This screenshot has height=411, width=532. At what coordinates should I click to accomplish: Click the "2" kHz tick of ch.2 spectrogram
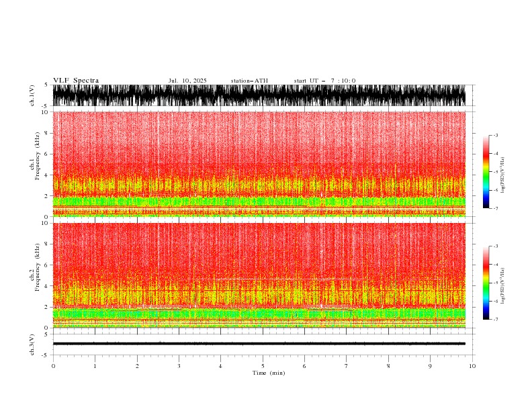coord(46,307)
